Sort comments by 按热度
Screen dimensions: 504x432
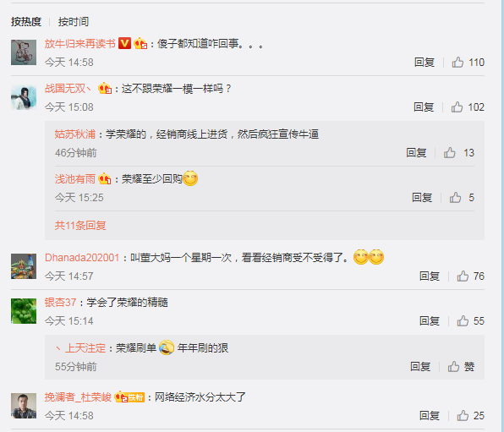[26, 21]
